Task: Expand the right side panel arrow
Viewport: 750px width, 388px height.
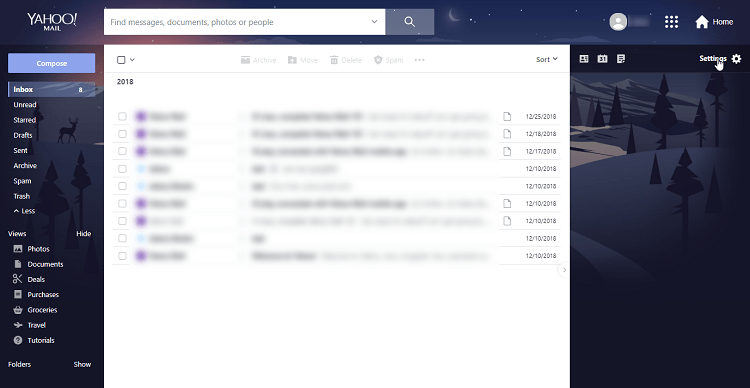Action: (564, 270)
